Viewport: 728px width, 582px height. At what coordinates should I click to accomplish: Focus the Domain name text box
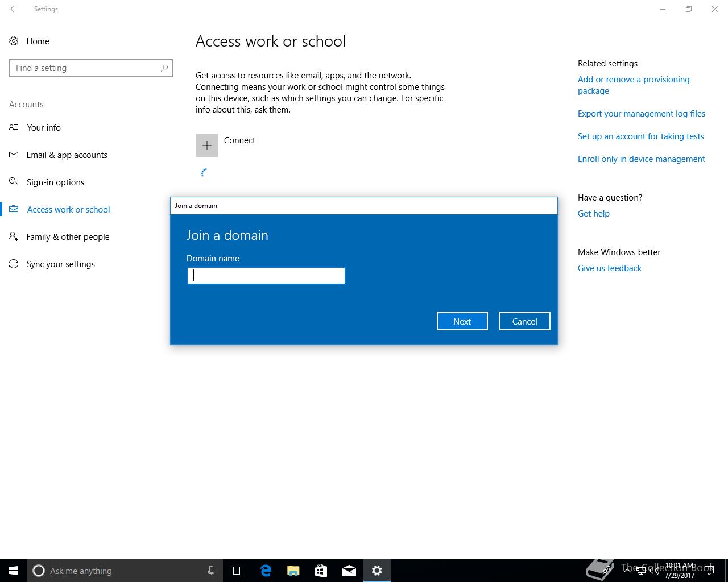coord(266,276)
